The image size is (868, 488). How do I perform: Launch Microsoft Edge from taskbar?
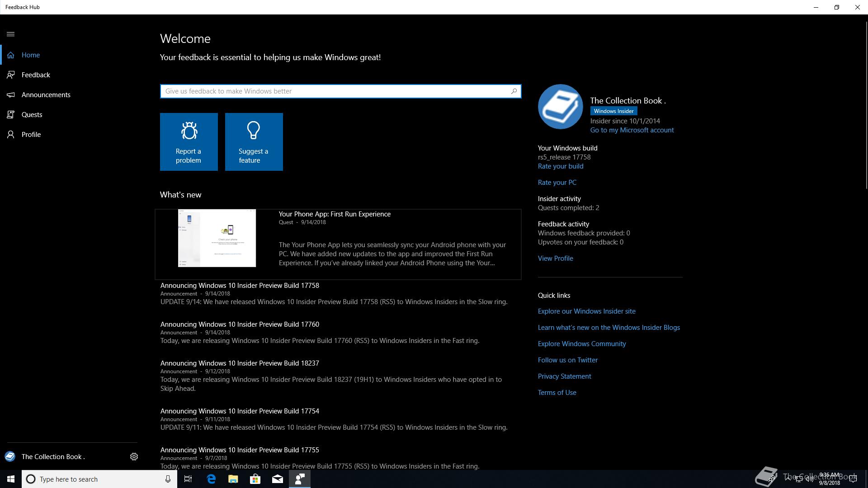pyautogui.click(x=211, y=479)
